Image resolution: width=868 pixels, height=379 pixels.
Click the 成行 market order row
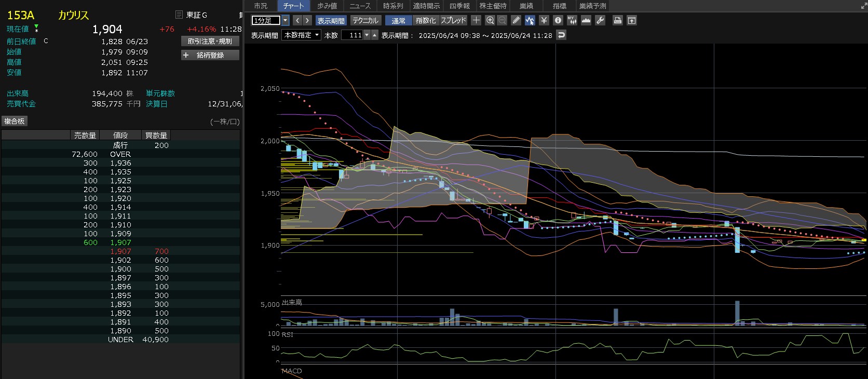click(120, 145)
